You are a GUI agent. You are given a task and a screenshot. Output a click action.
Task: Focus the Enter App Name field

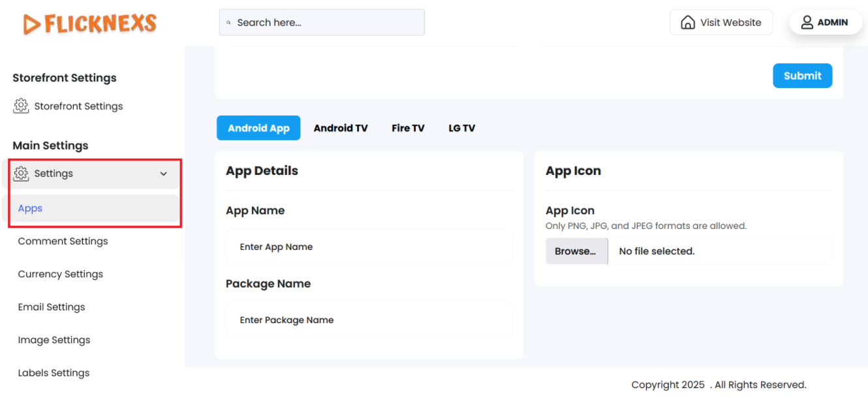tap(369, 247)
